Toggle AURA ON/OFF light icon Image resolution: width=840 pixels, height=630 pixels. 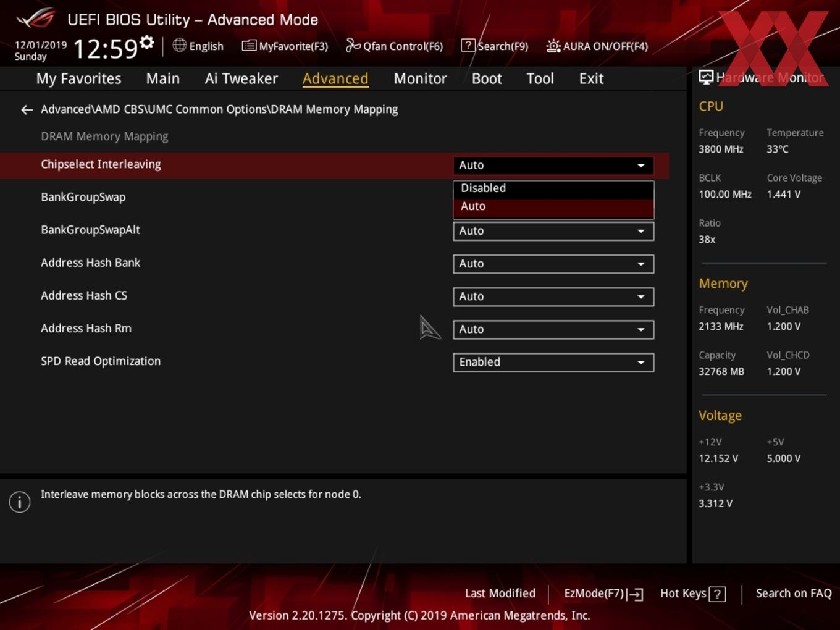[553, 46]
